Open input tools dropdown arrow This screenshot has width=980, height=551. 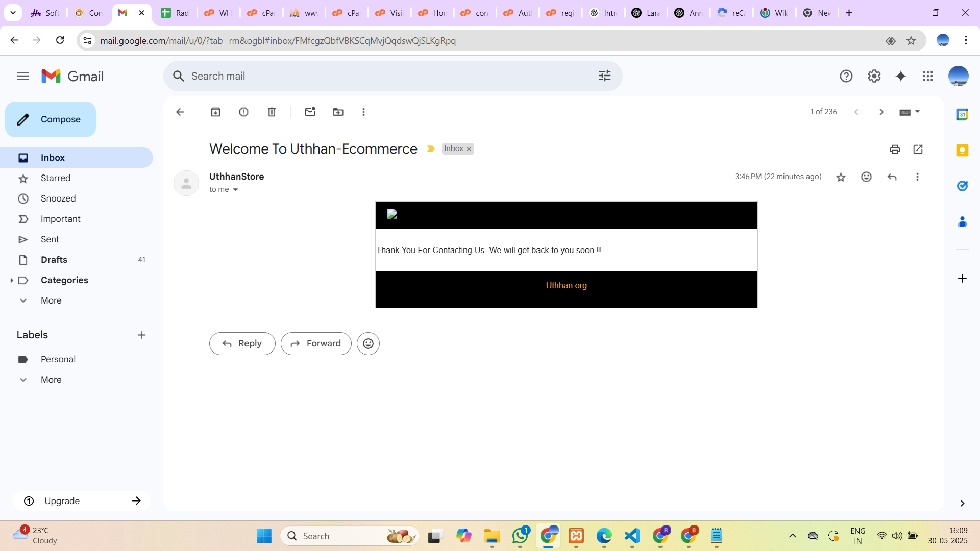[917, 111]
